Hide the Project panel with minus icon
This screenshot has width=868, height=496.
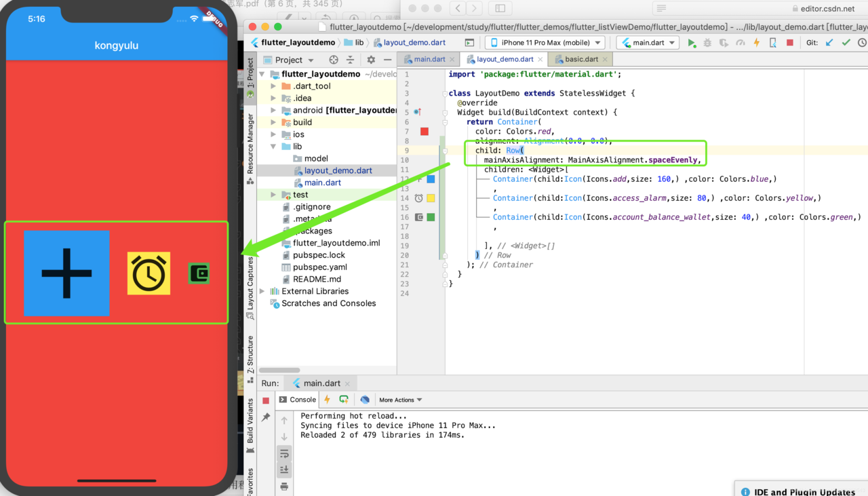click(x=387, y=60)
